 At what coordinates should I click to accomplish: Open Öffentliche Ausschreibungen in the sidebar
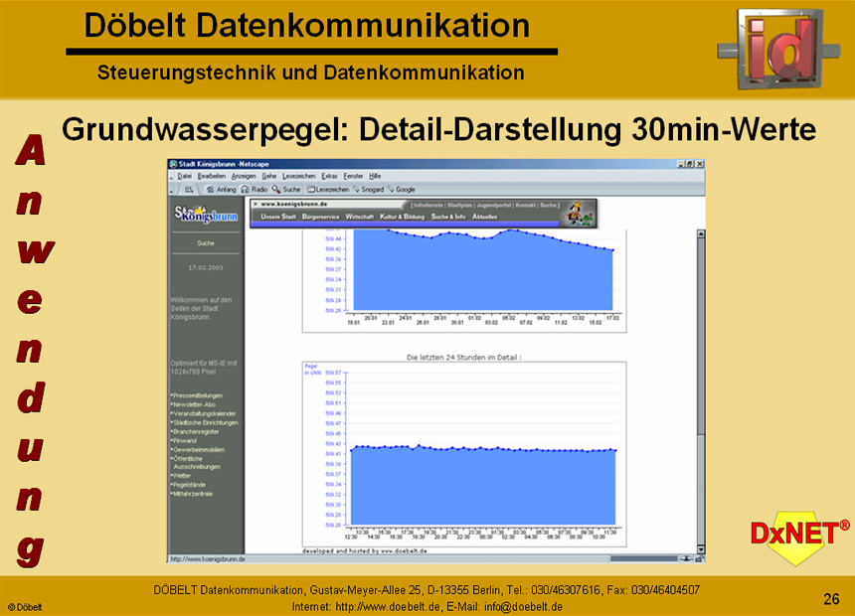(196, 463)
